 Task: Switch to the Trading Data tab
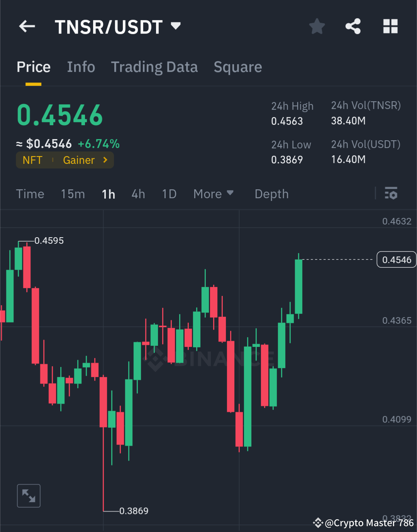click(x=154, y=66)
